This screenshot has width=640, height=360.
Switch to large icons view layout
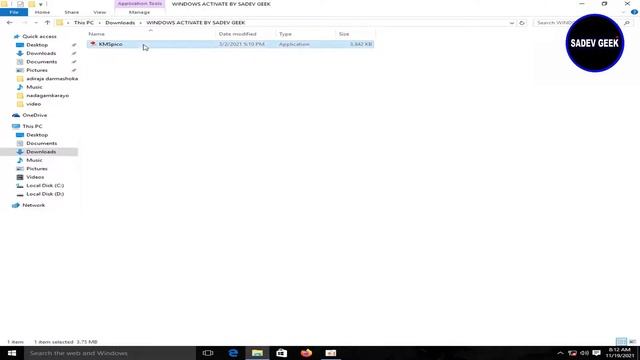click(x=632, y=342)
